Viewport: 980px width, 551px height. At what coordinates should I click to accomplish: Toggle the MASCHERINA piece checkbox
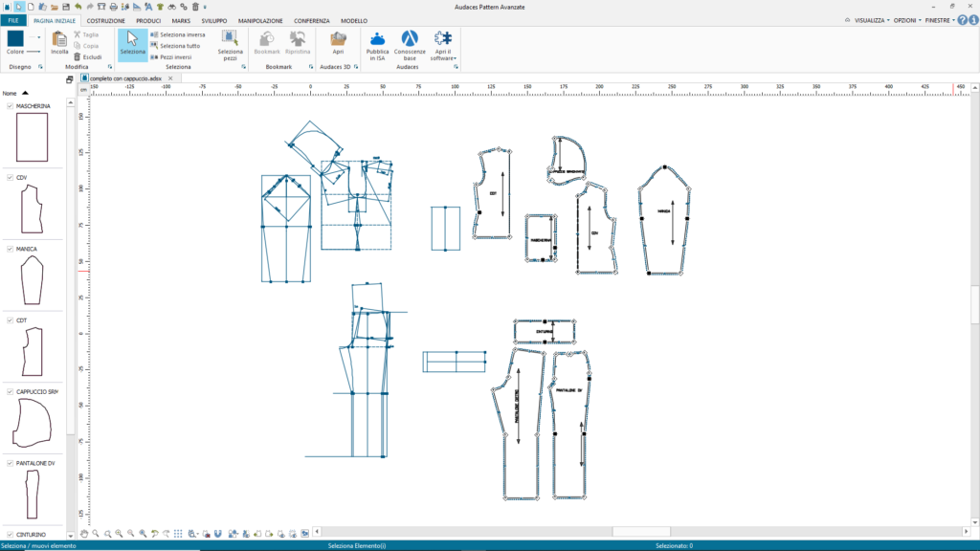tap(11, 106)
